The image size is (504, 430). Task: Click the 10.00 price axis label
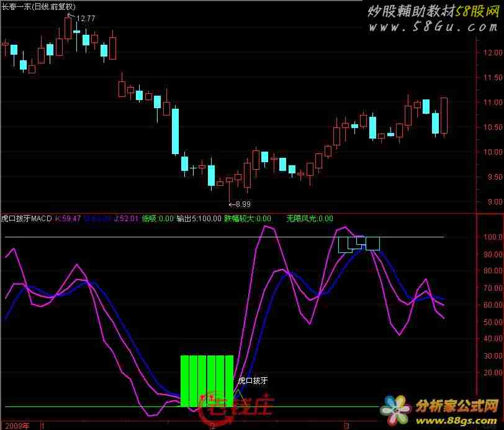pyautogui.click(x=493, y=152)
